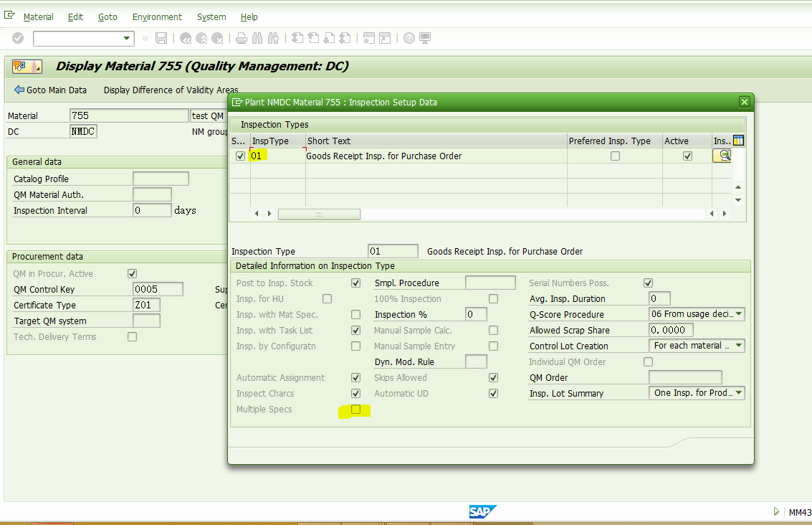Click the table settings icon in Inspection Types

(739, 141)
